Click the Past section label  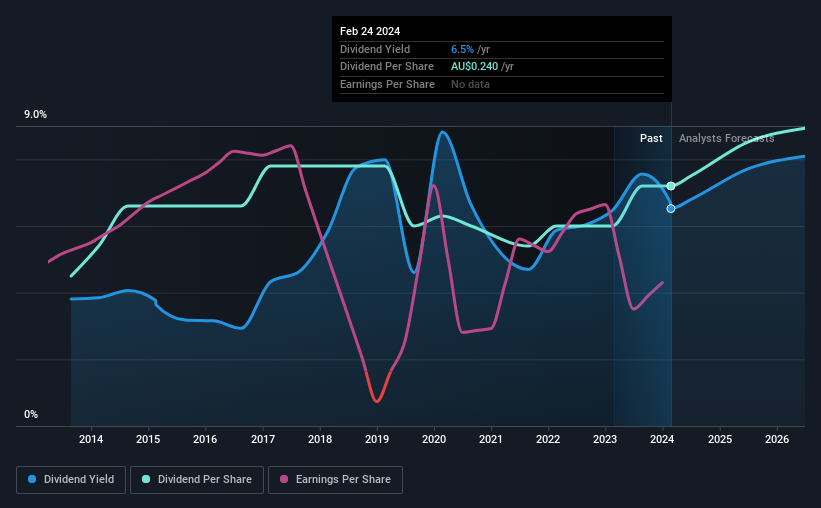[x=651, y=138]
